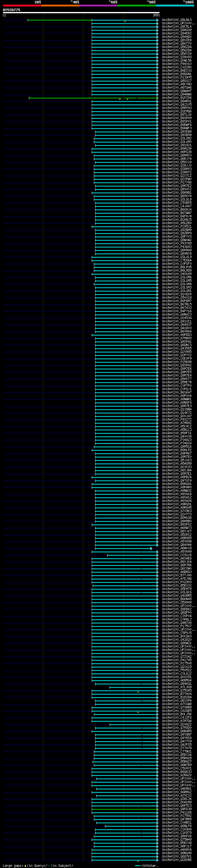Select label UniRef100_Q4PG39
The width and height of the screenshot is (197, 868).
tap(177, 809)
